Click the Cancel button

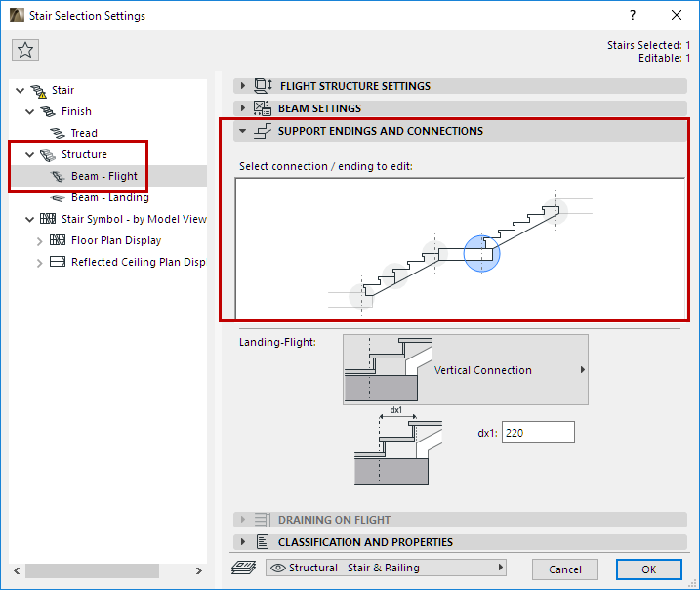pos(564,569)
